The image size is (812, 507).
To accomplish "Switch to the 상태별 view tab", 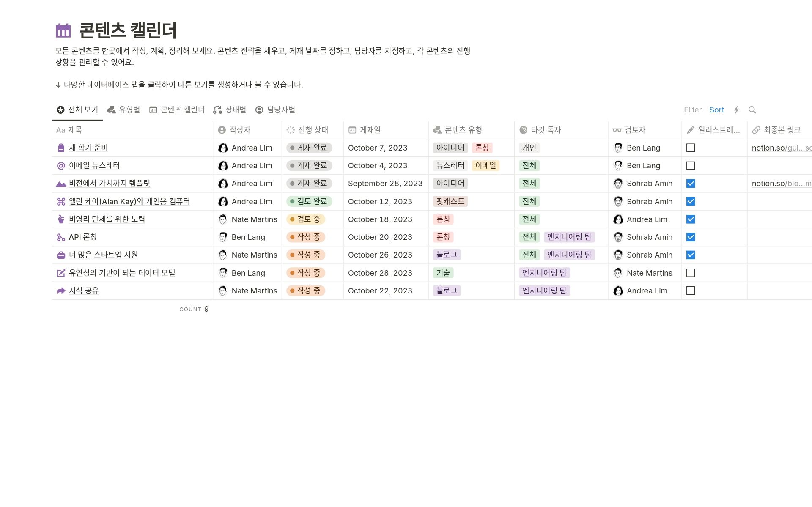I will pyautogui.click(x=229, y=110).
